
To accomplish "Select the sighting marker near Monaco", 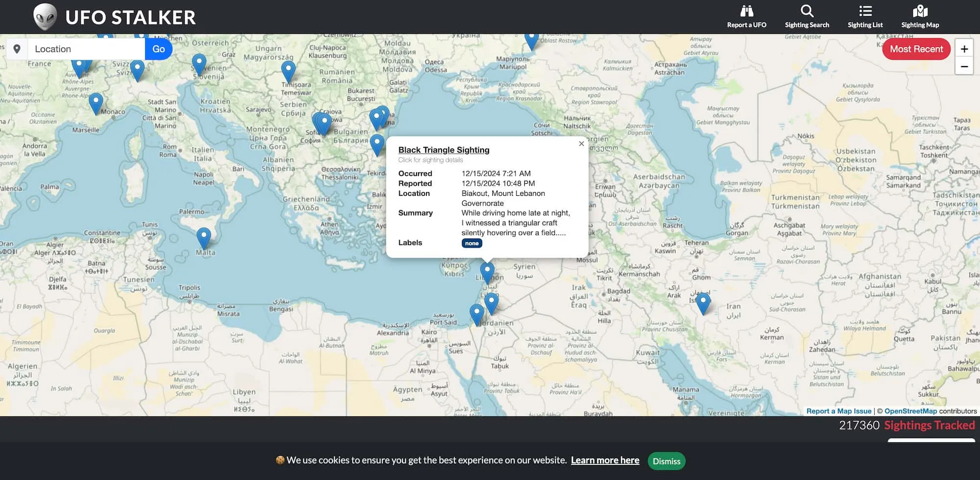I will tap(96, 103).
